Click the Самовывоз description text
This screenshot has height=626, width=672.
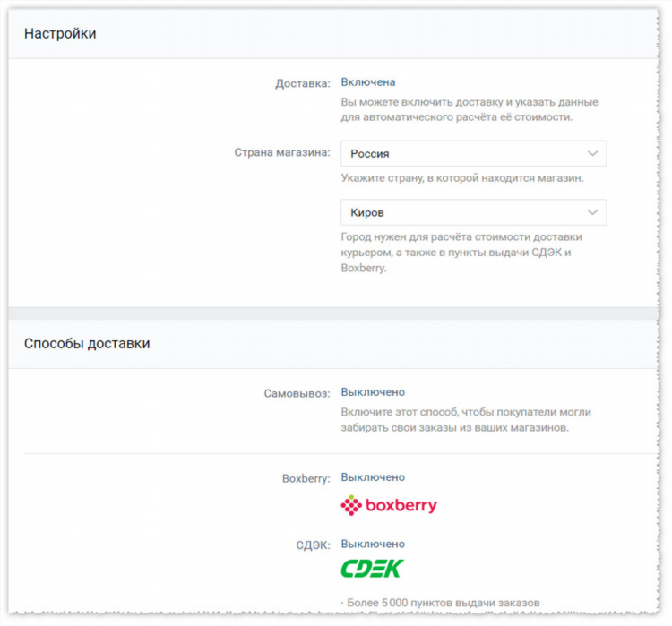pyautogui.click(x=466, y=419)
